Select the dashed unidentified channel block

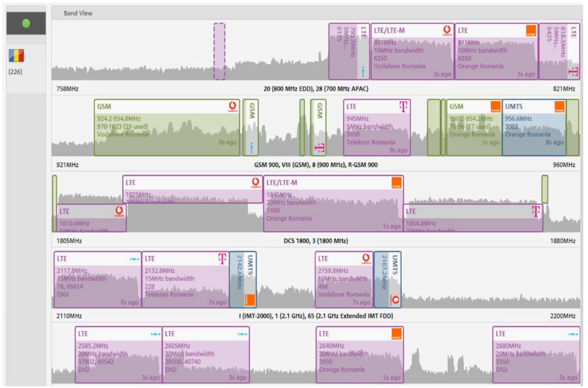pyautogui.click(x=219, y=51)
